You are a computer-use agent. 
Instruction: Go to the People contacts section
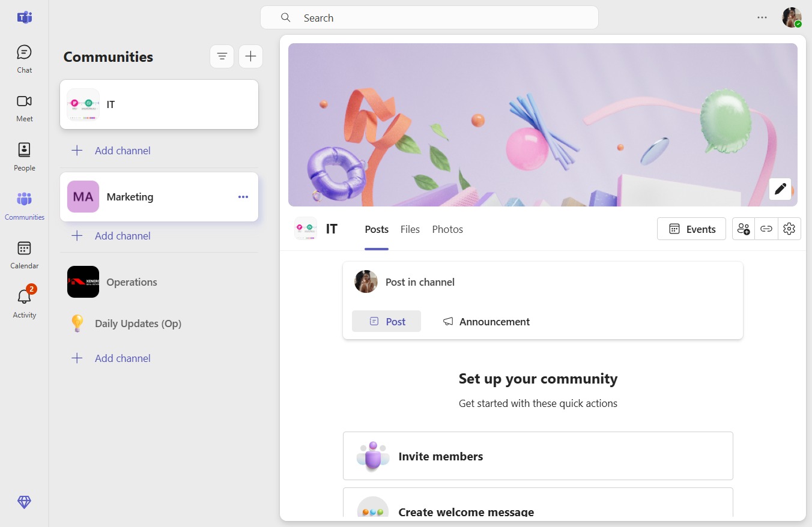click(x=24, y=157)
